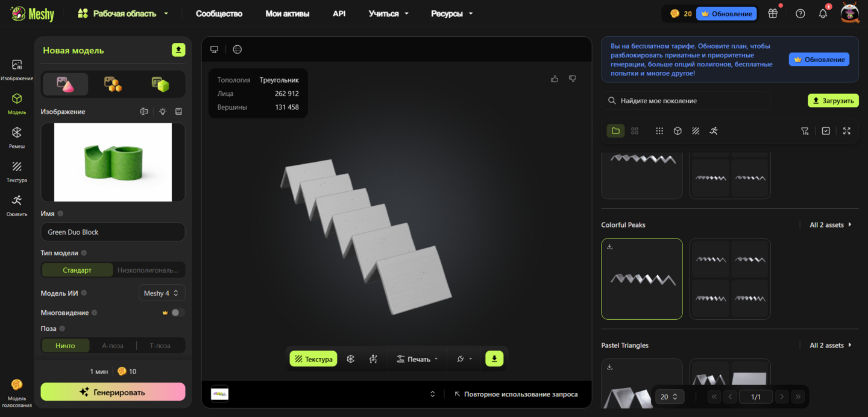Open Meshy 4 model version dropdown

coord(162,293)
